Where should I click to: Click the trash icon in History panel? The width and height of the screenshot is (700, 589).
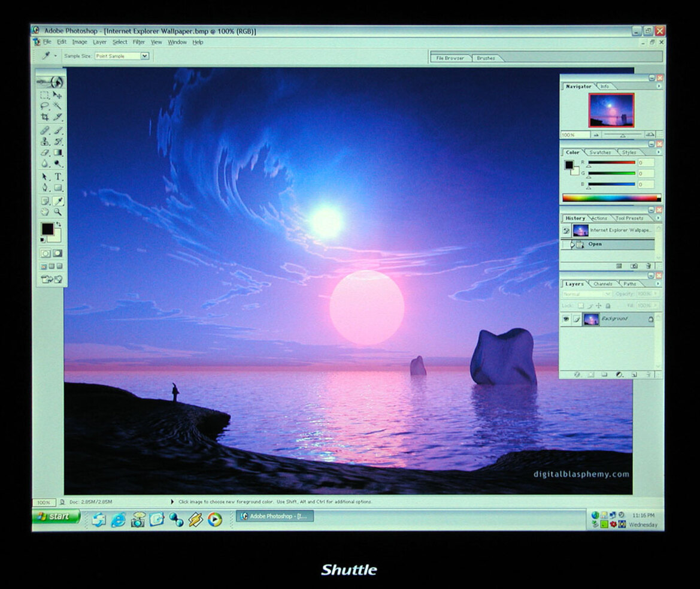[649, 266]
